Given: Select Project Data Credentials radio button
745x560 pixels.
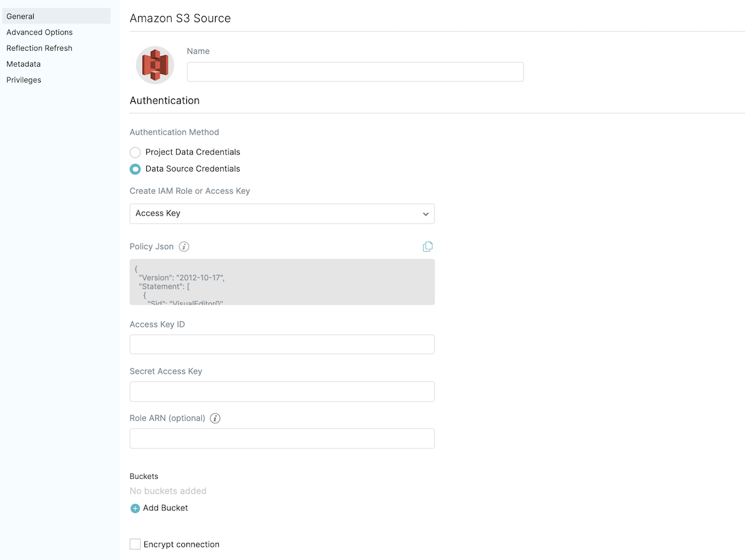Looking at the screenshot, I should (135, 153).
